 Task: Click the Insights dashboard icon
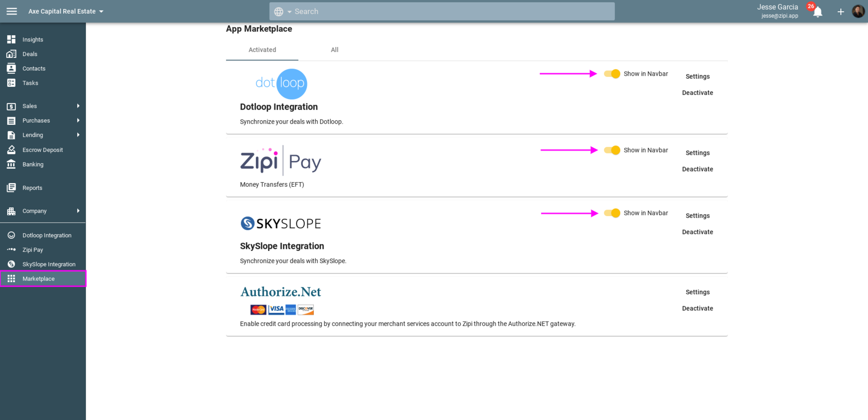click(x=11, y=39)
